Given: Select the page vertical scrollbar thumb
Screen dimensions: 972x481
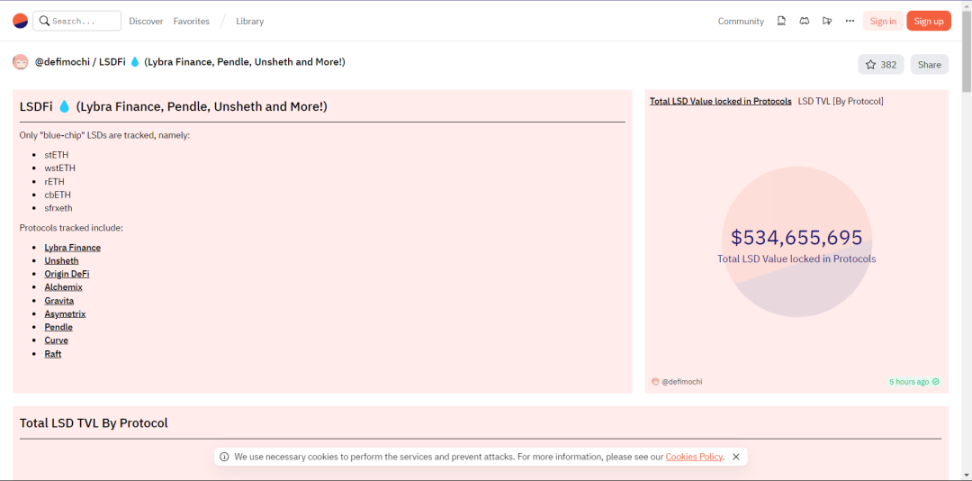Looking at the screenshot, I should tap(966, 50).
